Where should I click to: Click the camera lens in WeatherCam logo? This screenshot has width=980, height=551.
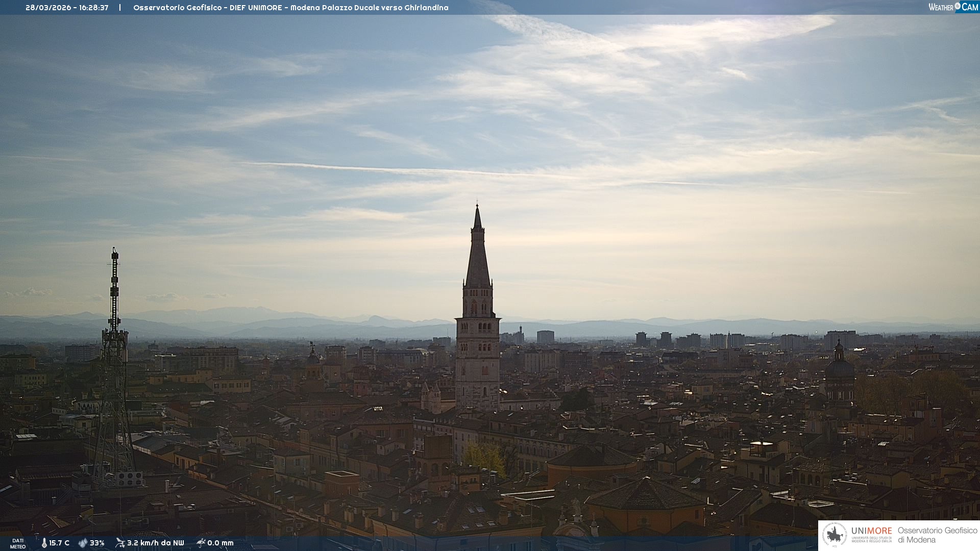958,6
